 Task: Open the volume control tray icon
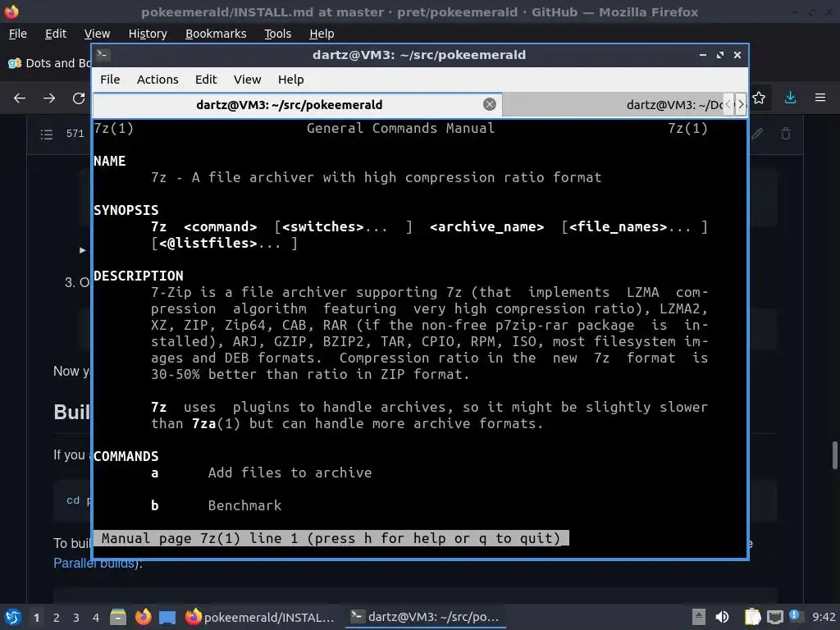click(723, 617)
